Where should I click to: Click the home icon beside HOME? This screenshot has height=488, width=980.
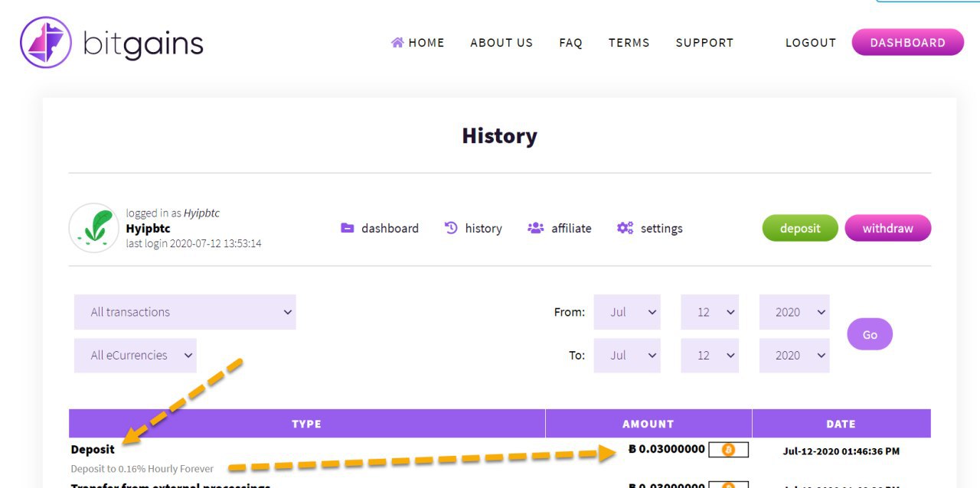coord(397,43)
